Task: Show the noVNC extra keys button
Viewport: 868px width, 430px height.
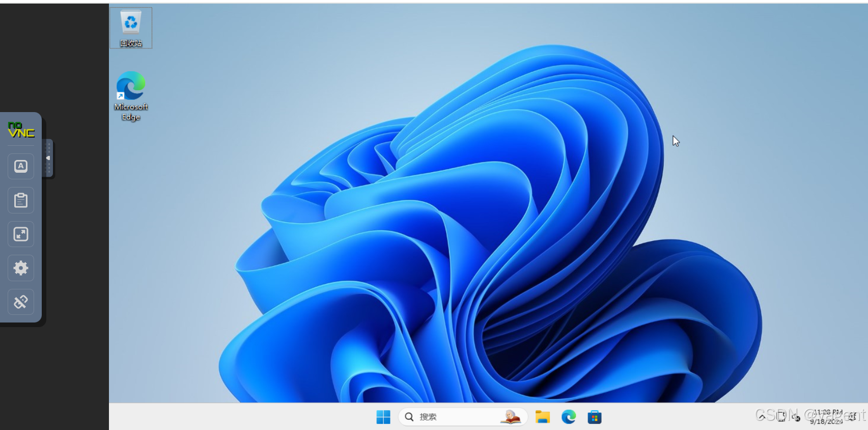Action: click(x=21, y=166)
